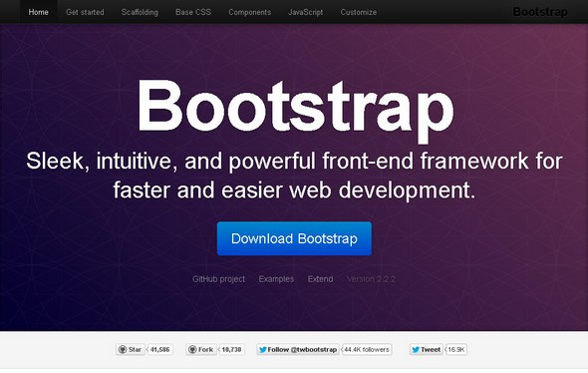Open the 41,586 stargazers count

[x=160, y=350]
